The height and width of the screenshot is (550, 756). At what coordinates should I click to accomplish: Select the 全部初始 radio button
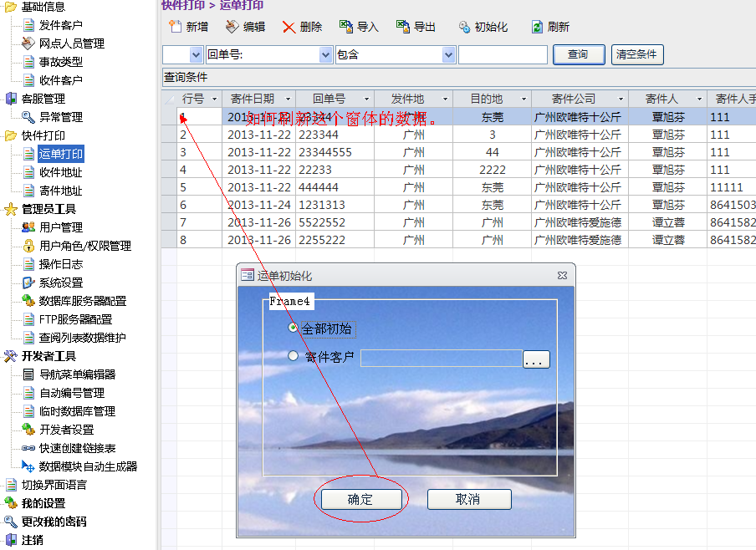pyautogui.click(x=293, y=328)
